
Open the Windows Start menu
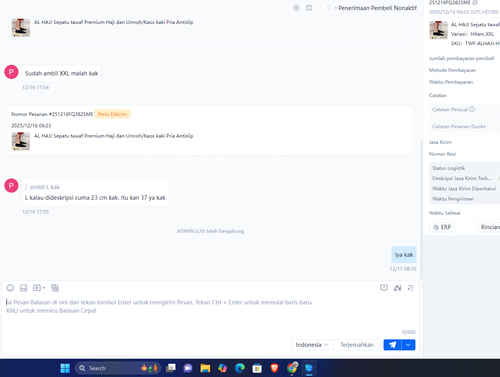tap(65, 368)
